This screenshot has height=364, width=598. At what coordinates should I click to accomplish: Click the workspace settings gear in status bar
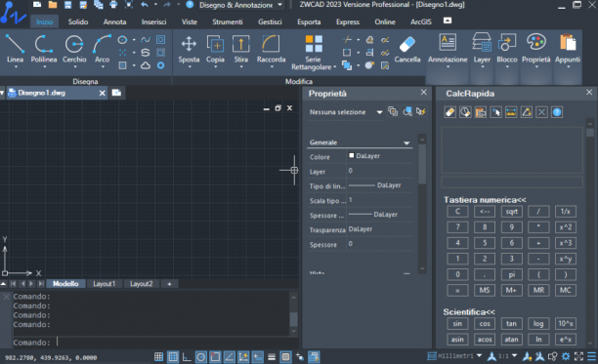point(566,356)
